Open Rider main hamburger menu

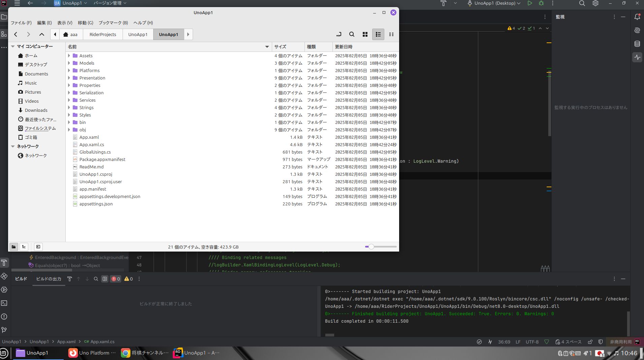(x=17, y=3)
